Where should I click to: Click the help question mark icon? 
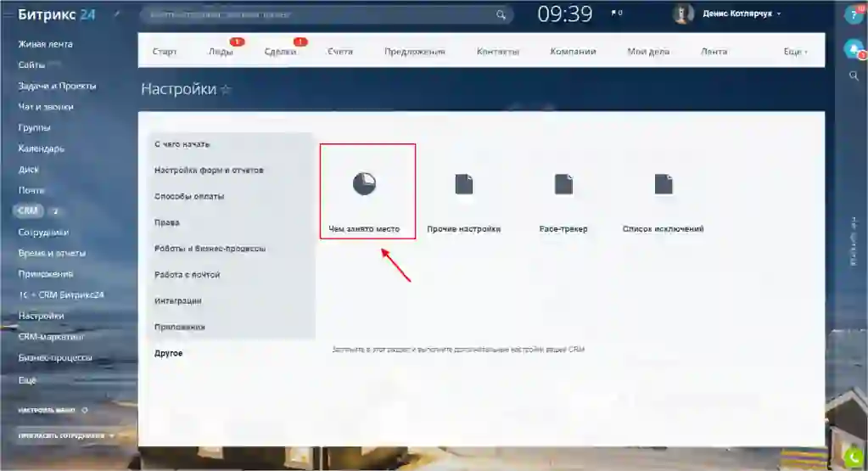point(853,15)
